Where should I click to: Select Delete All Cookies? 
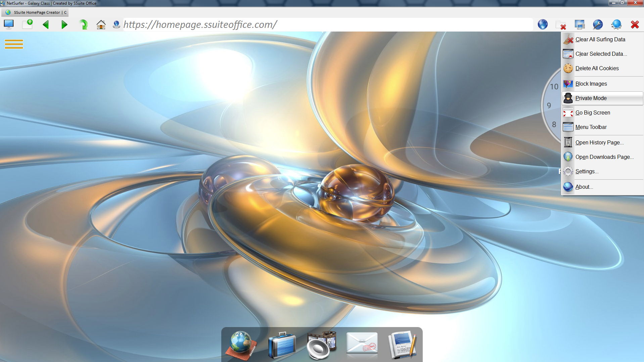pos(602,68)
